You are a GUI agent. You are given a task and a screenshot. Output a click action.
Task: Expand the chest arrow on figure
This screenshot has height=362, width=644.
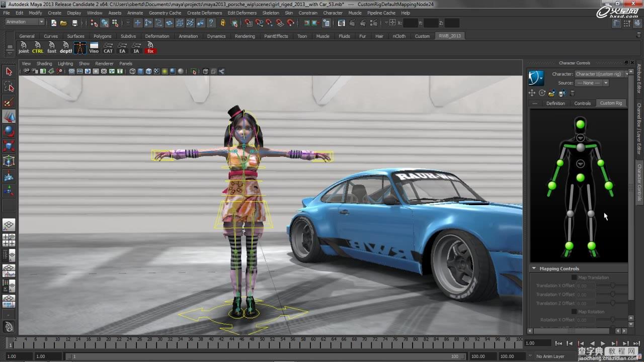pos(580,164)
